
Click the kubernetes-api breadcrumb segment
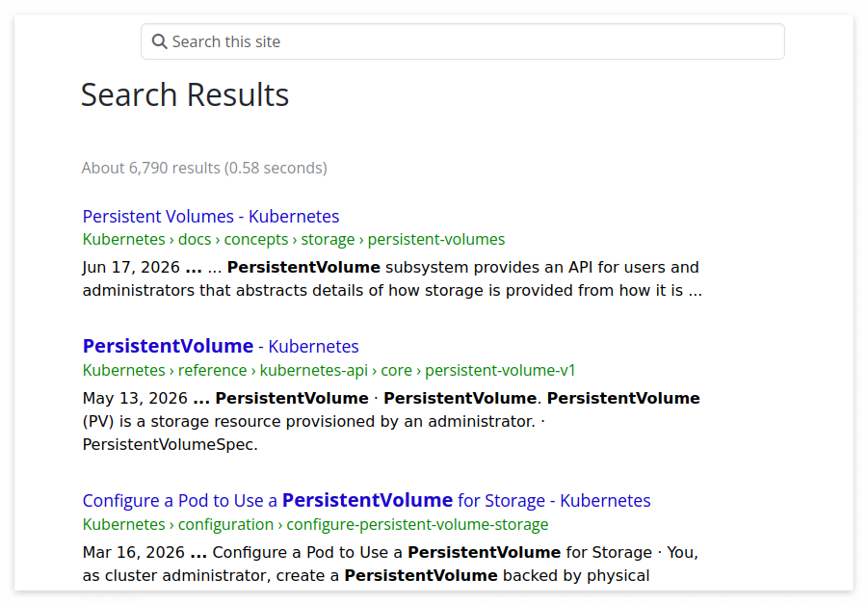click(313, 370)
